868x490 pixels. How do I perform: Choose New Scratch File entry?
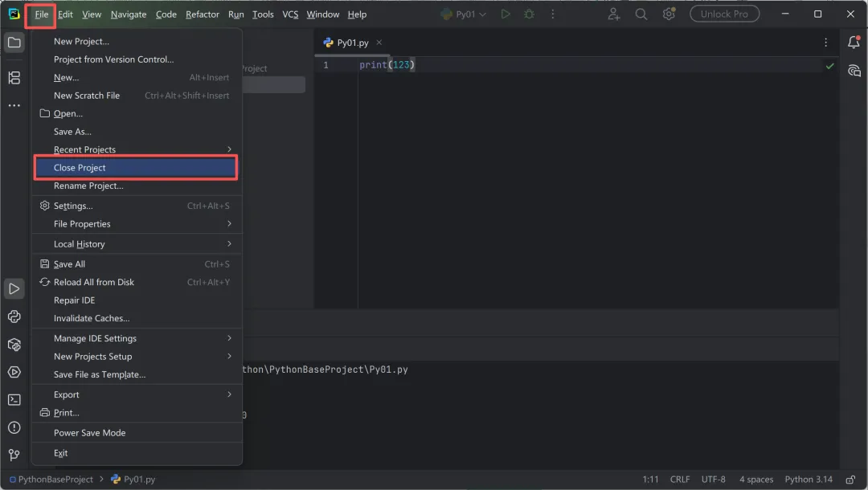137,95
